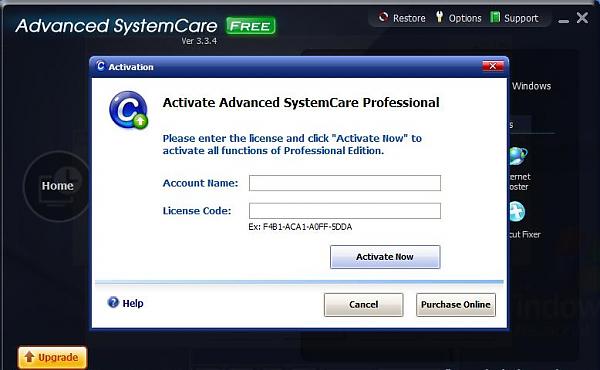Viewport: 600px width, 370px height.
Task: Click the Ver 3.3.4 version text
Action: pos(199,41)
